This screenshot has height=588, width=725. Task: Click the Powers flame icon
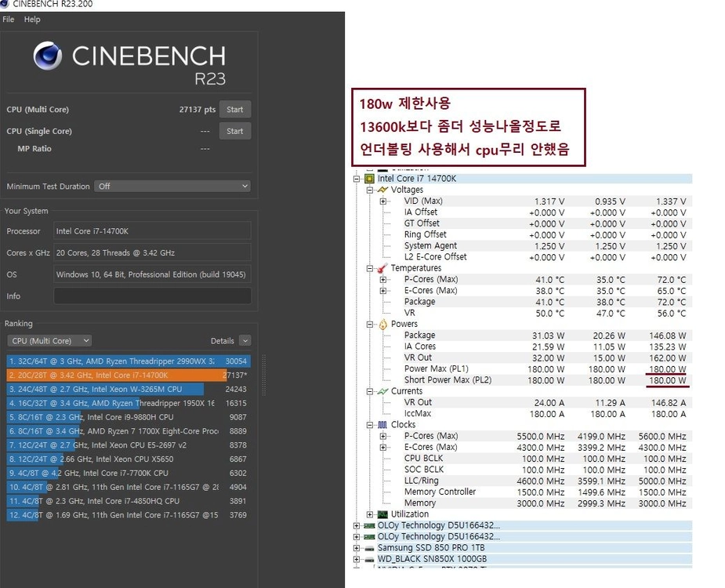[382, 325]
